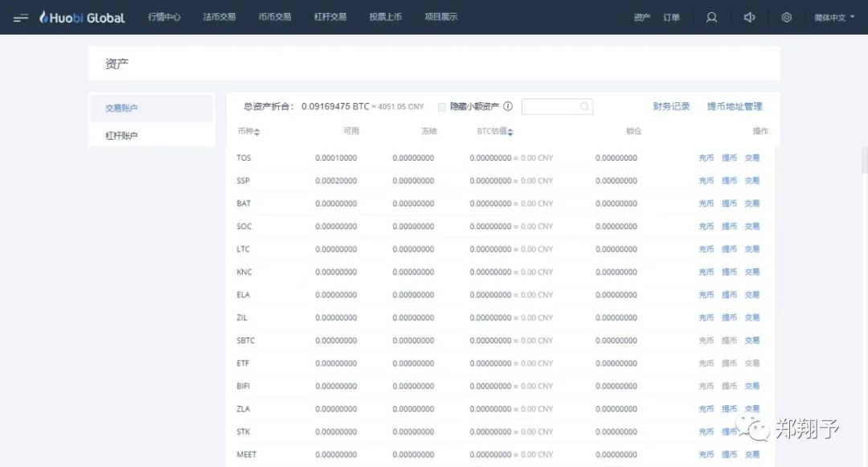Image resolution: width=868 pixels, height=467 pixels.
Task: Click the Huobi Global logo
Action: pyautogui.click(x=81, y=17)
